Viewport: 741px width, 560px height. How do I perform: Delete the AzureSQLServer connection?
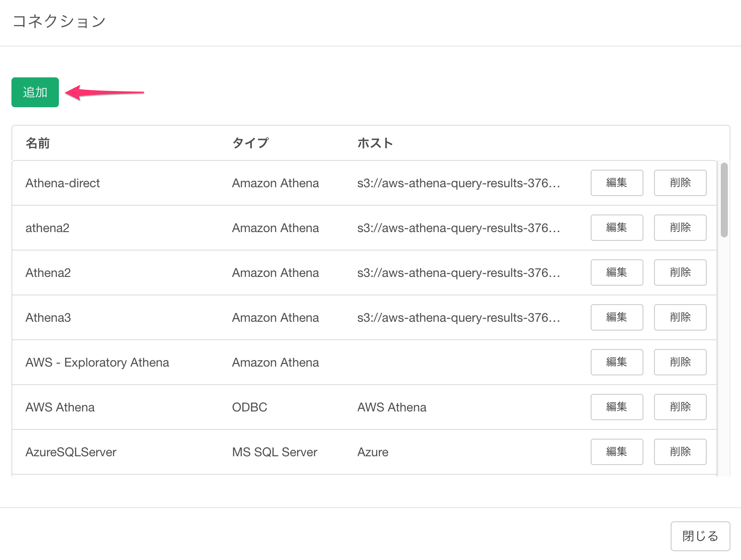point(680,452)
